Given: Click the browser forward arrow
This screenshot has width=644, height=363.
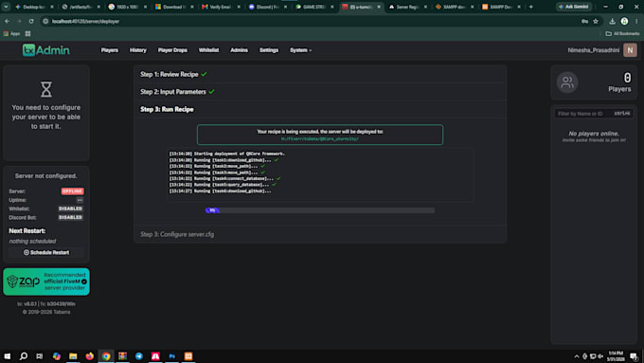Looking at the screenshot, I should click(19, 21).
